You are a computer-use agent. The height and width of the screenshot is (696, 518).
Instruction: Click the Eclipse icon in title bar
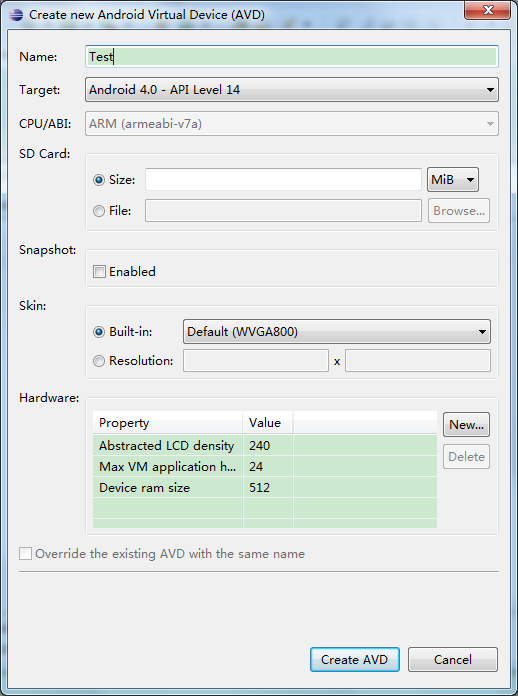pyautogui.click(x=16, y=15)
